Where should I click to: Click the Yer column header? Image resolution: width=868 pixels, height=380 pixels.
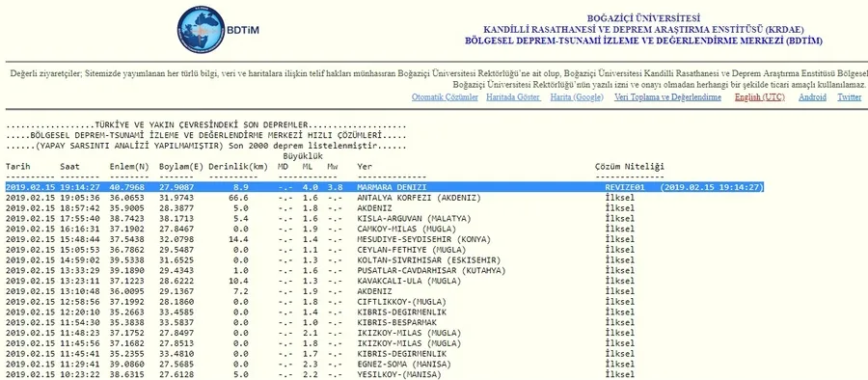(365, 167)
